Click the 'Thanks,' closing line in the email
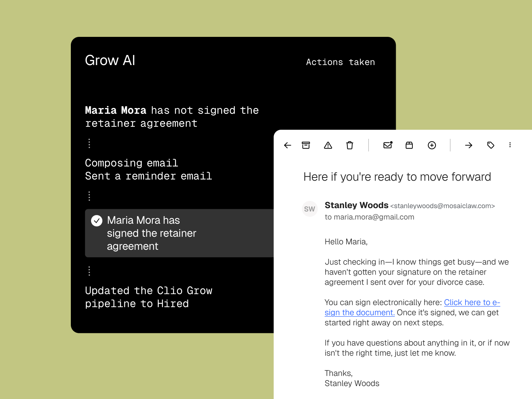The height and width of the screenshot is (399, 532). tap(338, 373)
